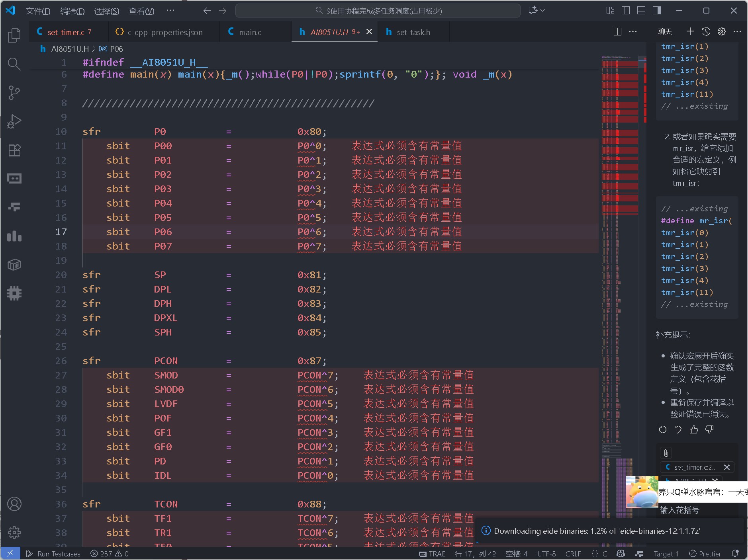Switch to the main.c tab
This screenshot has width=748, height=560.
250,32
